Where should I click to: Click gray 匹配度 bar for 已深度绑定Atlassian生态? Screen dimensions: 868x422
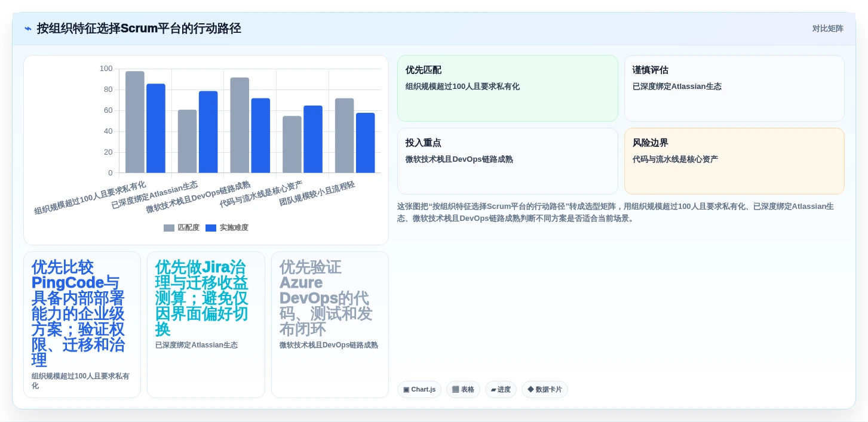(187, 141)
